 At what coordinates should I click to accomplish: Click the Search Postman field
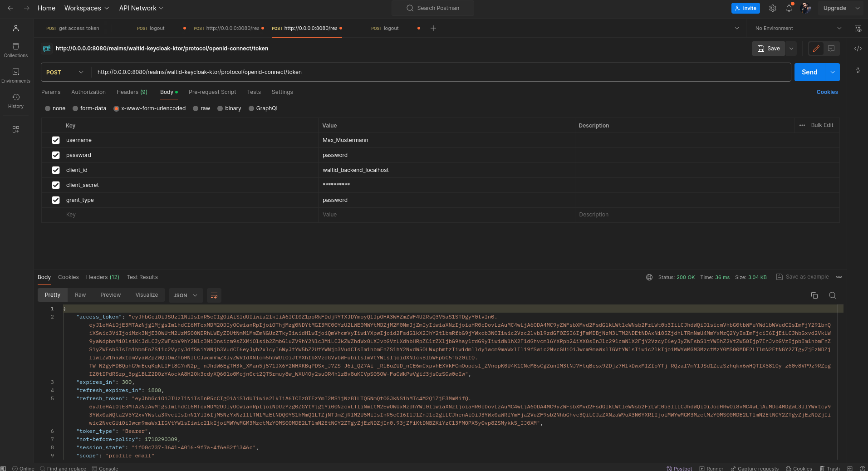pyautogui.click(x=433, y=8)
